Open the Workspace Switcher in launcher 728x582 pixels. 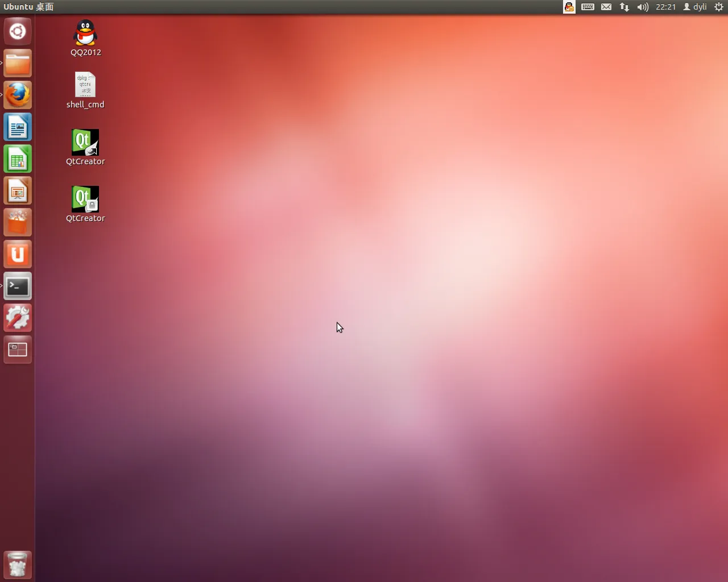pyautogui.click(x=18, y=350)
